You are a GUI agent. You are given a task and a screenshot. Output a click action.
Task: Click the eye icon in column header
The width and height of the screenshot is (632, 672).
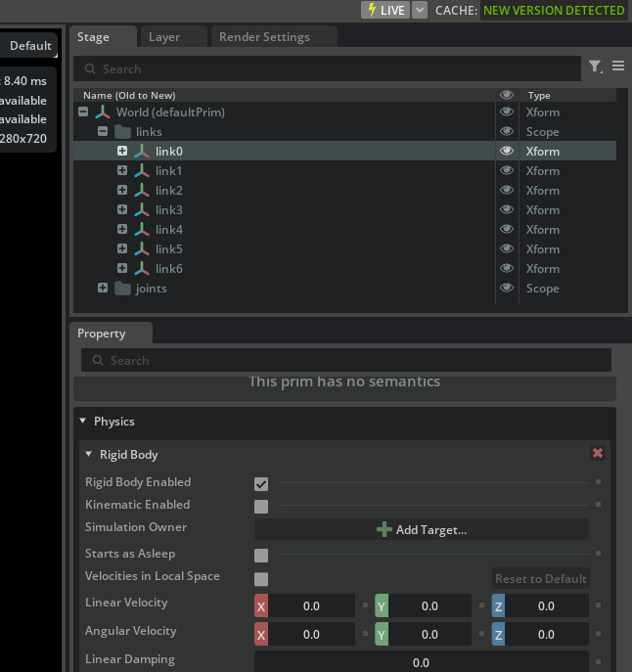pos(507,95)
